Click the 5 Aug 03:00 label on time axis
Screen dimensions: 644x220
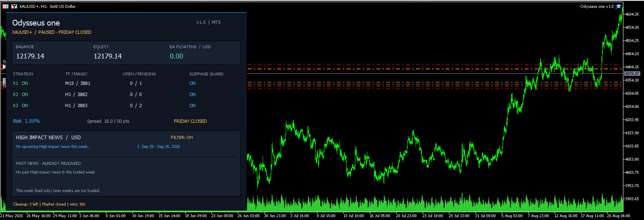512,215
